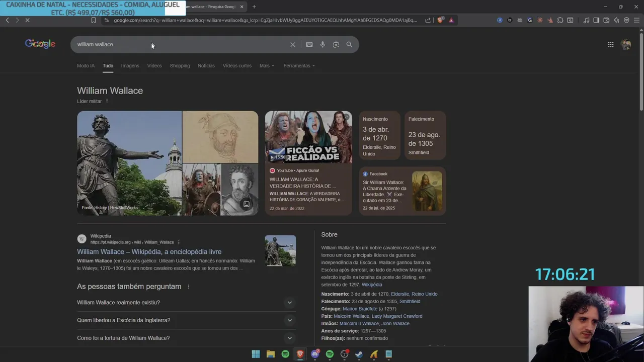Share this page via the share icon

click(428, 20)
